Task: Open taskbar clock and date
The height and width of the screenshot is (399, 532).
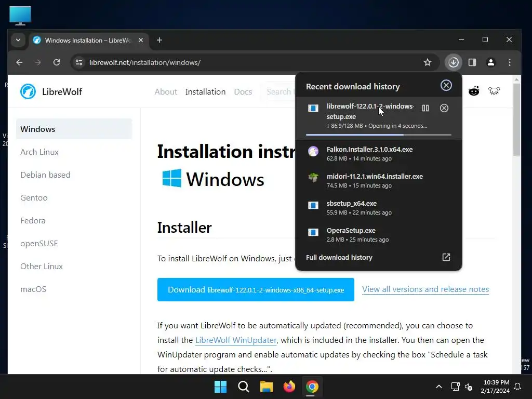Action: [x=495, y=387]
